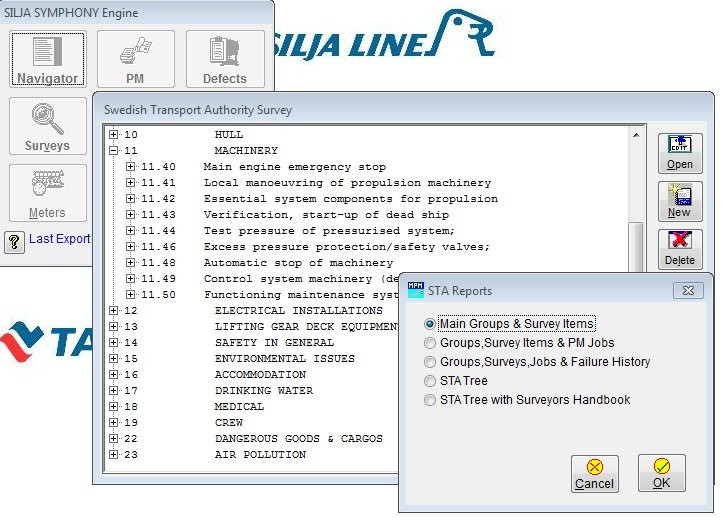723x527 pixels.
Task: Open the PM module
Action: coord(136,59)
